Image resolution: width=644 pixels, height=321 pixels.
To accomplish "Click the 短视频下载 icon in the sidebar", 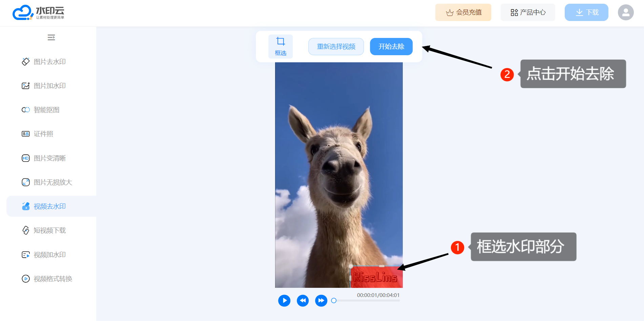I will (26, 230).
